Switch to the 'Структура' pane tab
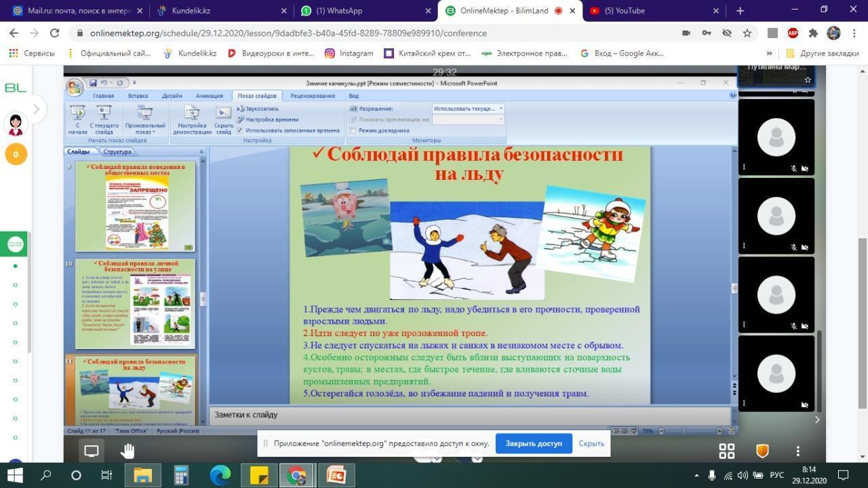 118,152
